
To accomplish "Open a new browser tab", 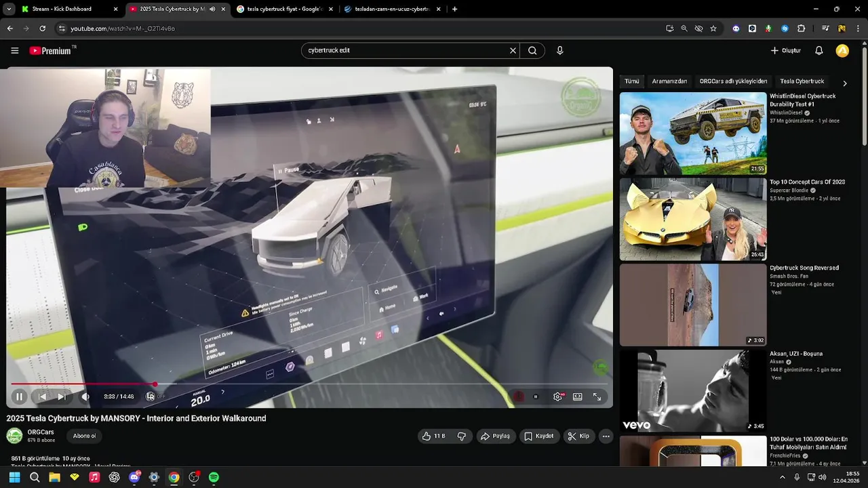I will pyautogui.click(x=454, y=9).
